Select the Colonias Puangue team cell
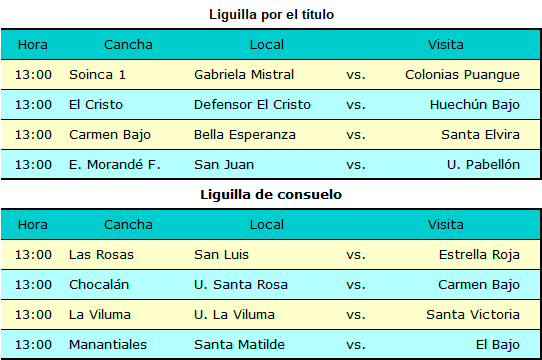This screenshot has width=542, height=360. click(462, 75)
